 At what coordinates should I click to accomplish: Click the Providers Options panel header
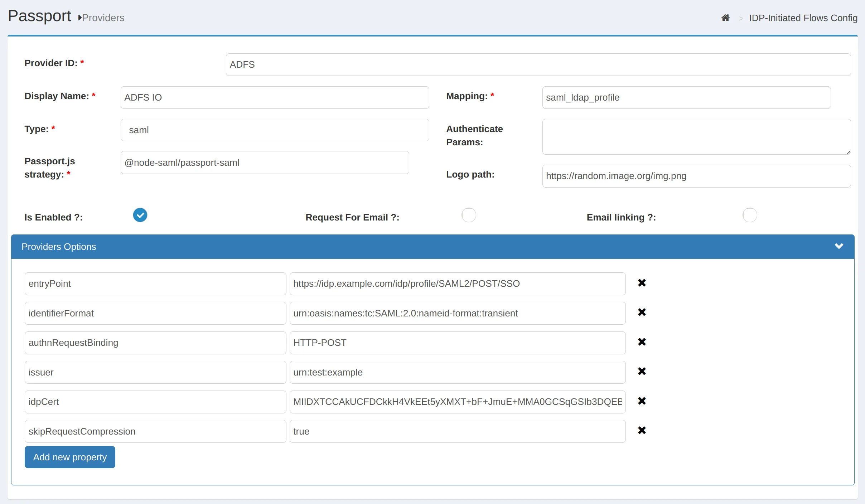coord(432,247)
